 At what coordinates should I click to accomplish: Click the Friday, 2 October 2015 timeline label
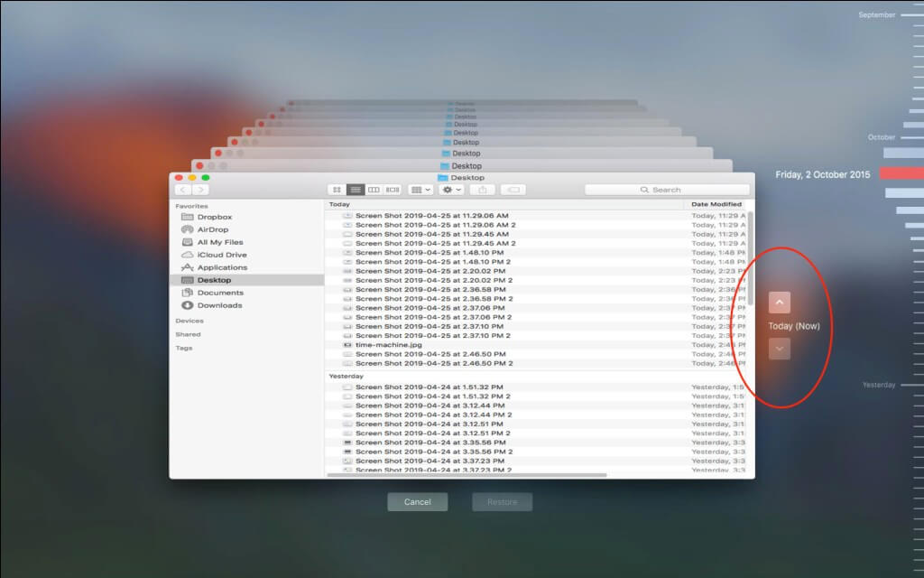coord(821,173)
